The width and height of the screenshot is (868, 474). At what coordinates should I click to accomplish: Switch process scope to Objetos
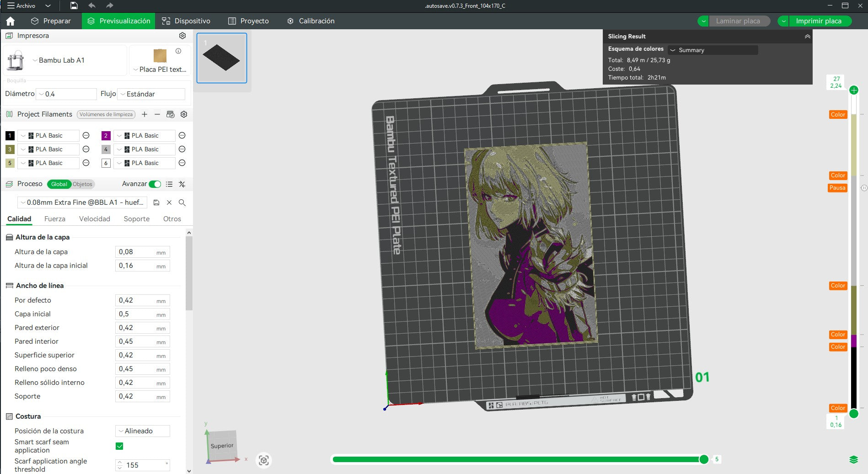click(x=82, y=184)
